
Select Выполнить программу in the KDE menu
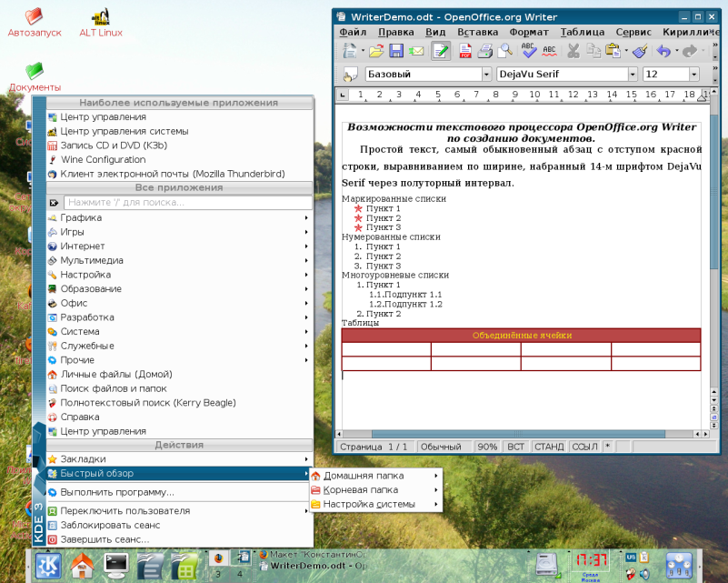pyautogui.click(x=117, y=492)
